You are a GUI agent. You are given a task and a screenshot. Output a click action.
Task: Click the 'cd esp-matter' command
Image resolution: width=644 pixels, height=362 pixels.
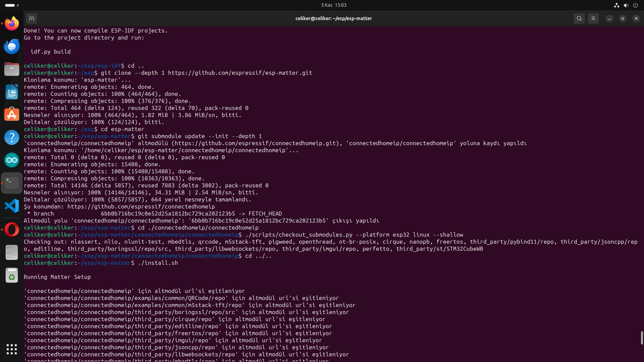click(x=122, y=129)
